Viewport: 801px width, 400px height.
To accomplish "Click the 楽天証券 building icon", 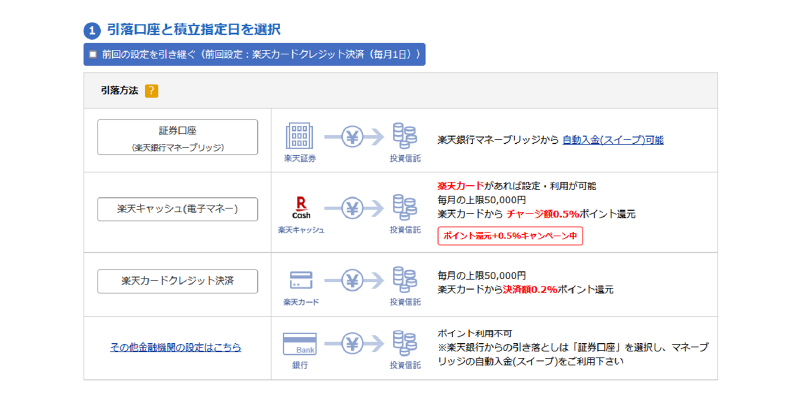I will click(300, 136).
